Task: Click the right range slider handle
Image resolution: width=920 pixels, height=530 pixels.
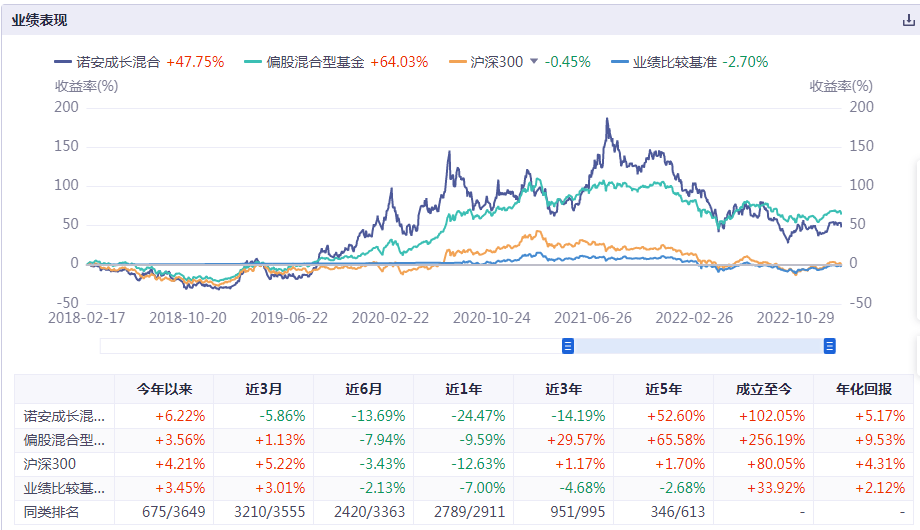Action: (x=829, y=346)
